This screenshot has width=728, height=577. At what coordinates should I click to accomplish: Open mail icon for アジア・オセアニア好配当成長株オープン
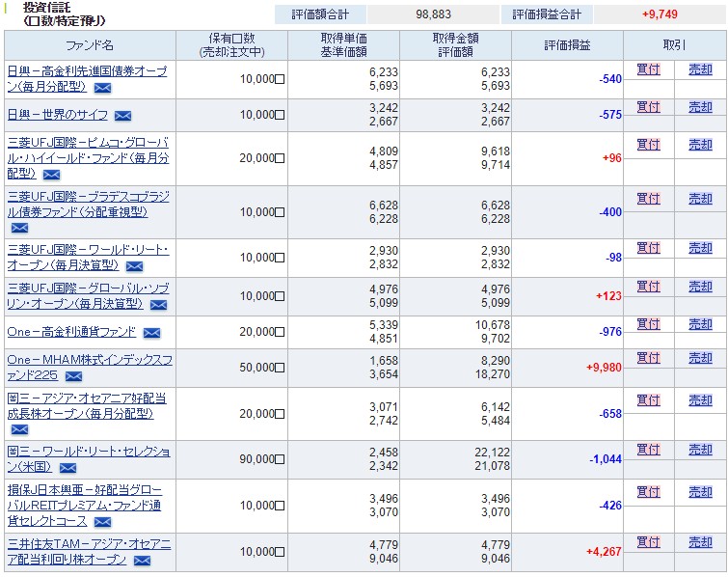pyautogui.click(x=19, y=429)
